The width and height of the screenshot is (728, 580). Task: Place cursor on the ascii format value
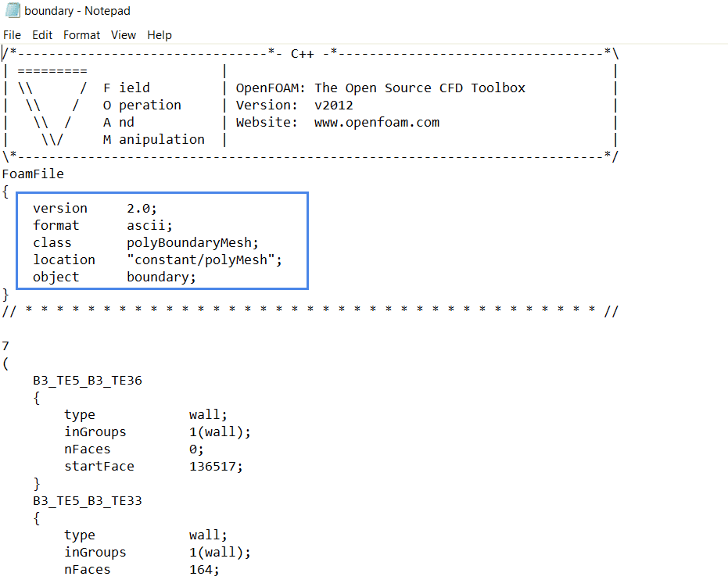pyautogui.click(x=149, y=226)
